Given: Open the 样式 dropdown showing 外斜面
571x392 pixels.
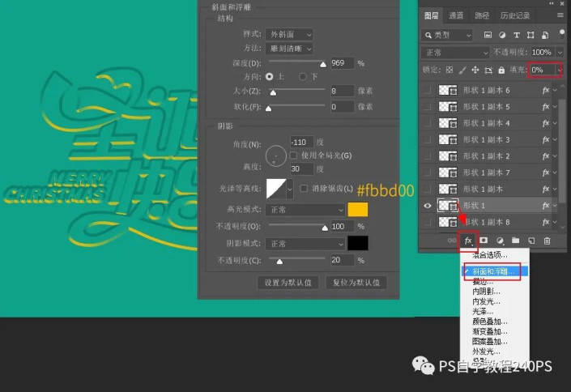Looking at the screenshot, I should pos(289,34).
